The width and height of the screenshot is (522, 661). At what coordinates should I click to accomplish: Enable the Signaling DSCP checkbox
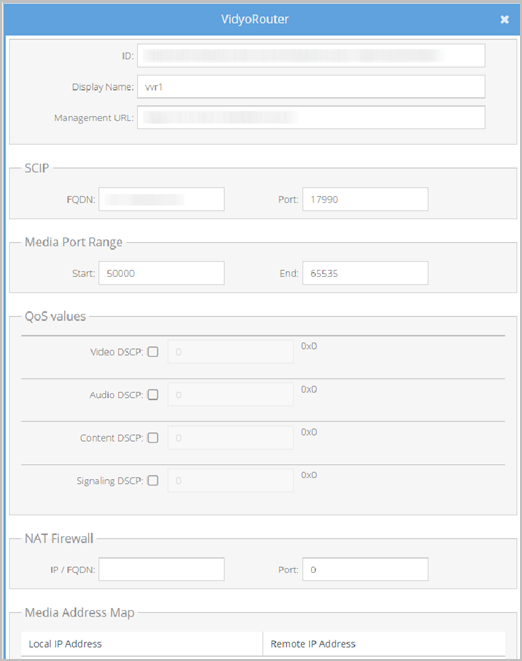(153, 481)
